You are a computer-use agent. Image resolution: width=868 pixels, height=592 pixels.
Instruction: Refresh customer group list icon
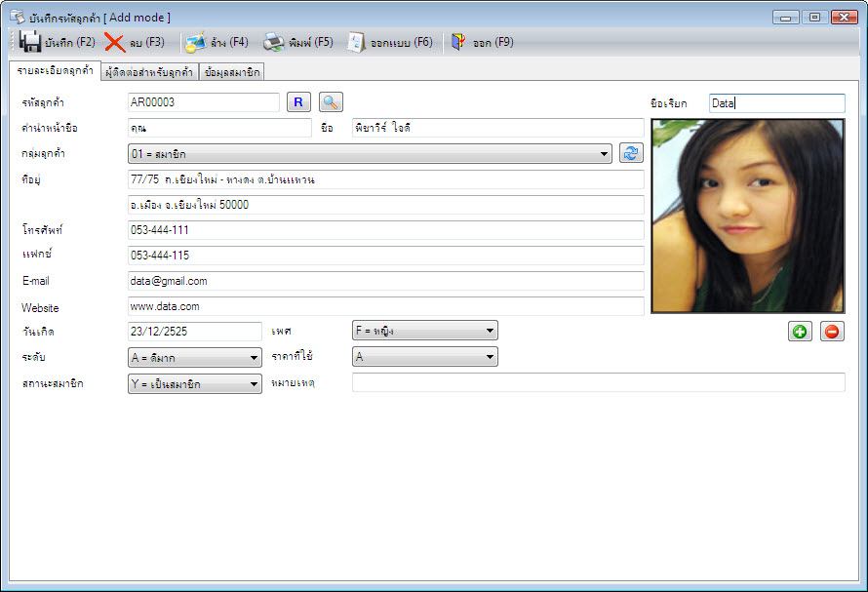click(631, 153)
